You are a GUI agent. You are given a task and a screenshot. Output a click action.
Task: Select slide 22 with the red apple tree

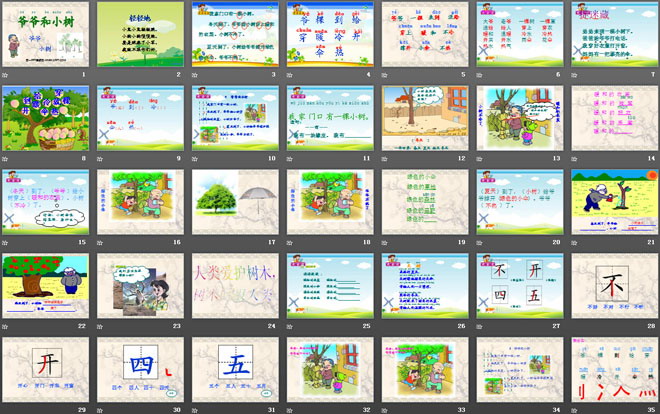(x=45, y=286)
